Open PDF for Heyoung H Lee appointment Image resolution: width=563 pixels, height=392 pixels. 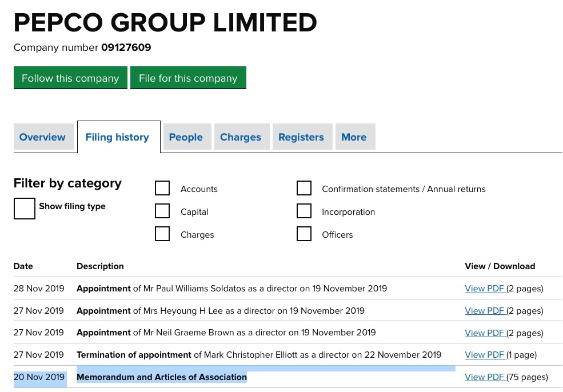(484, 310)
